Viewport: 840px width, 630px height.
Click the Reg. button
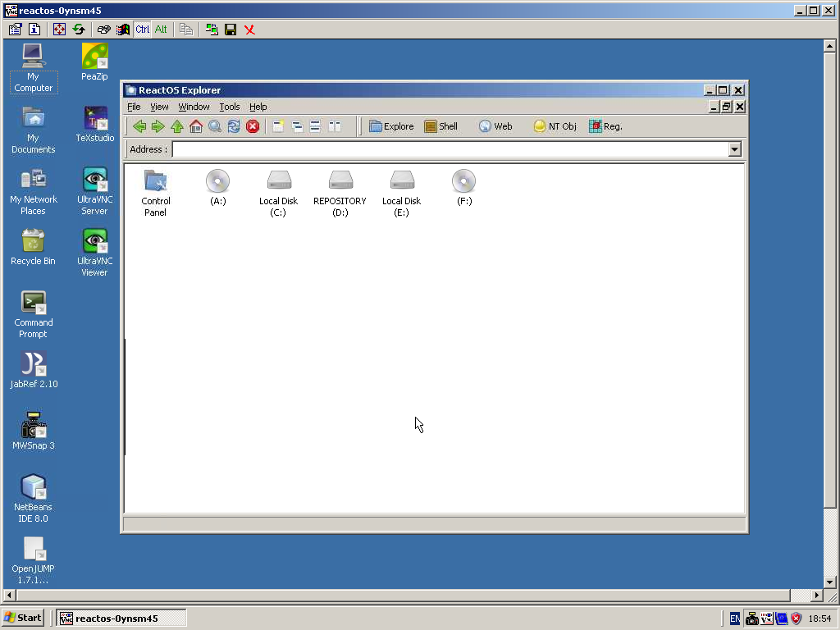[x=605, y=126]
